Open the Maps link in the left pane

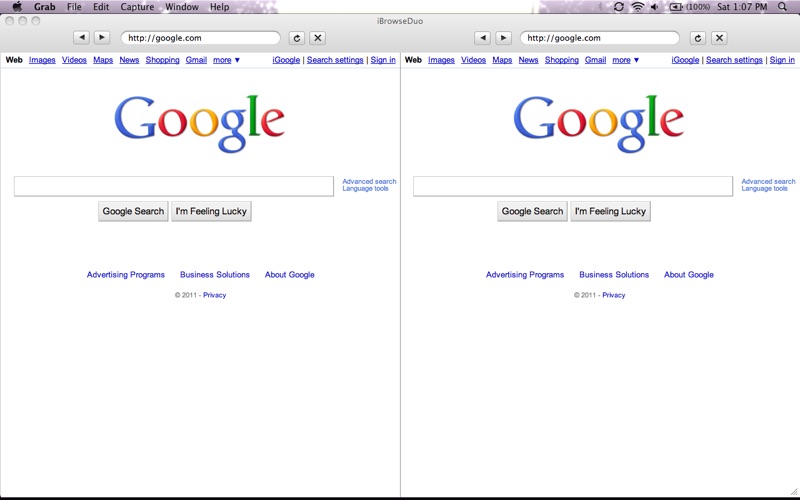[103, 60]
